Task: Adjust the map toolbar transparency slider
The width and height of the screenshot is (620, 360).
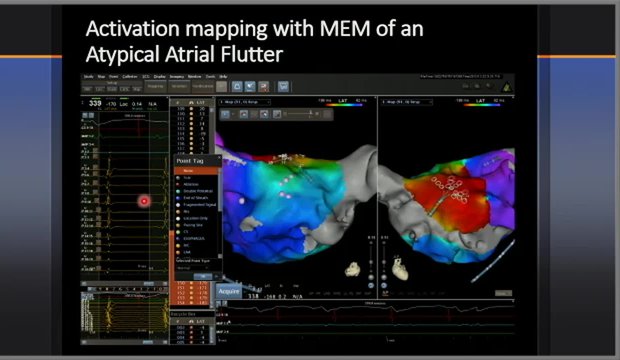Action: point(301,114)
